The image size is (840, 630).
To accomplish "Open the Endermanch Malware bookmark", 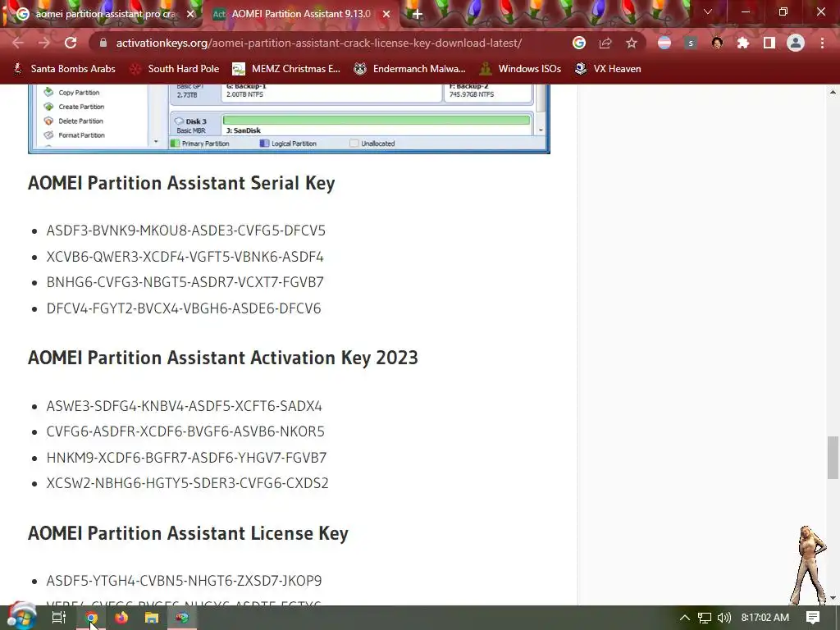I will point(410,69).
